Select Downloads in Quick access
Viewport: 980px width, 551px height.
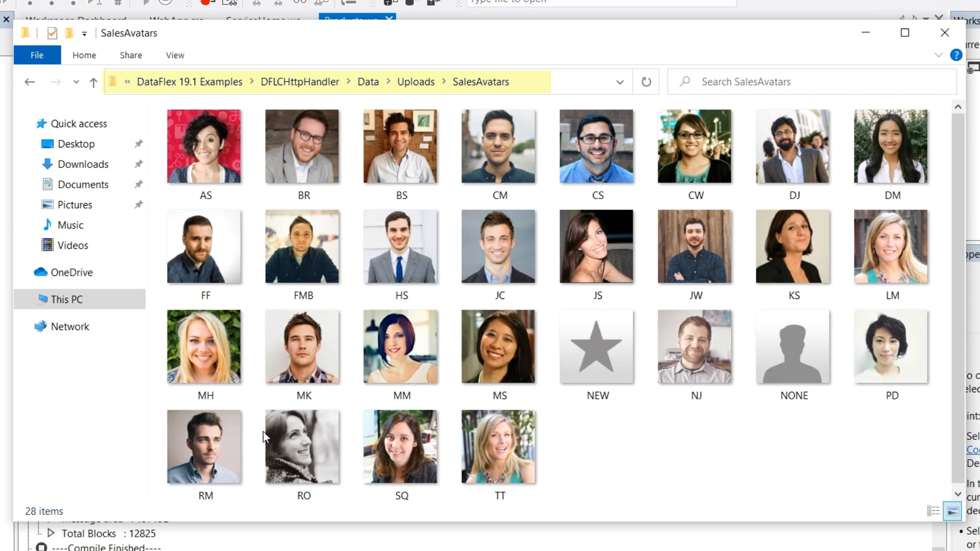(x=83, y=164)
